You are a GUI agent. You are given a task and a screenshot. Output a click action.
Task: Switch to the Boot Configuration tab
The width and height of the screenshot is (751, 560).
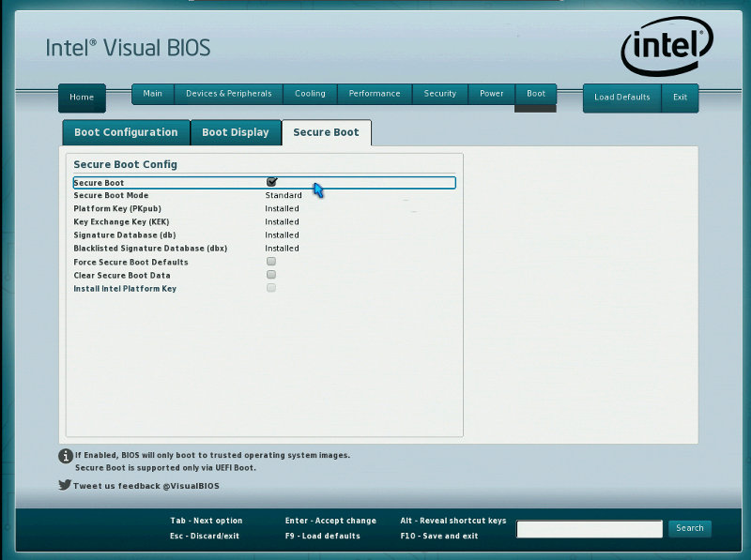[x=125, y=132]
